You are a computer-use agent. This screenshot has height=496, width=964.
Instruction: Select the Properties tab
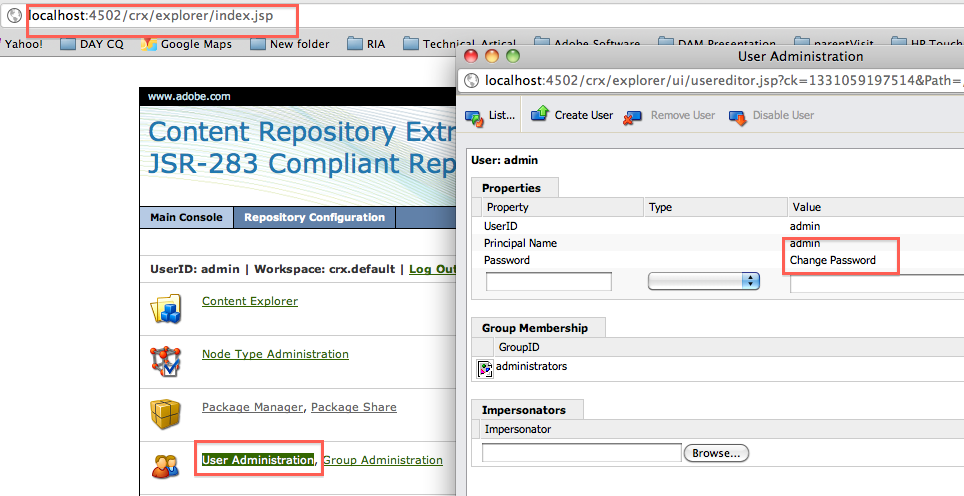pyautogui.click(x=515, y=187)
